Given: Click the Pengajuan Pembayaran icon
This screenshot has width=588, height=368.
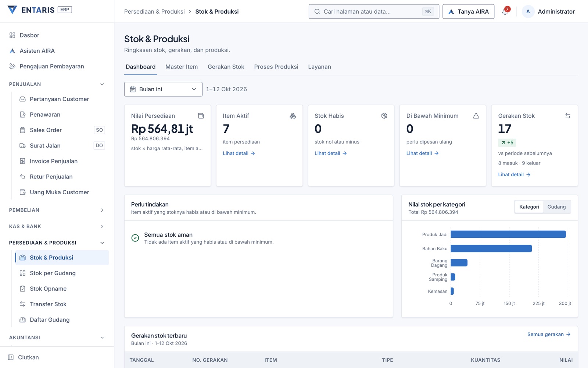Looking at the screenshot, I should (x=12, y=66).
